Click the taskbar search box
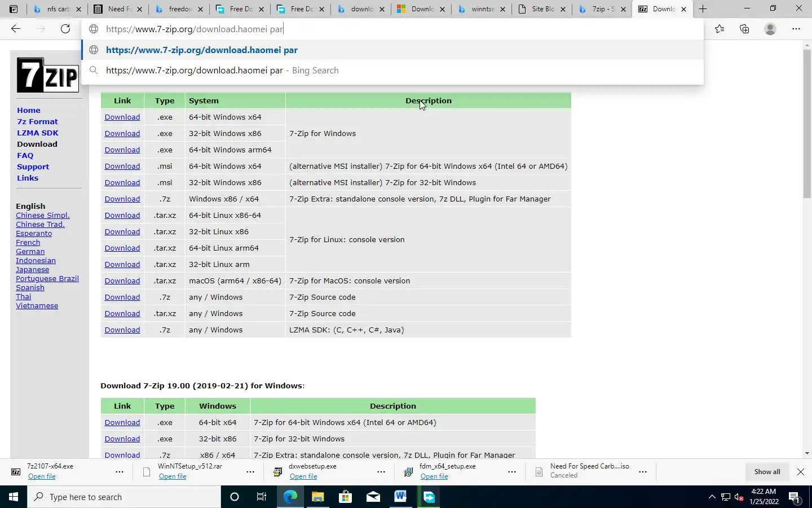 click(x=124, y=497)
